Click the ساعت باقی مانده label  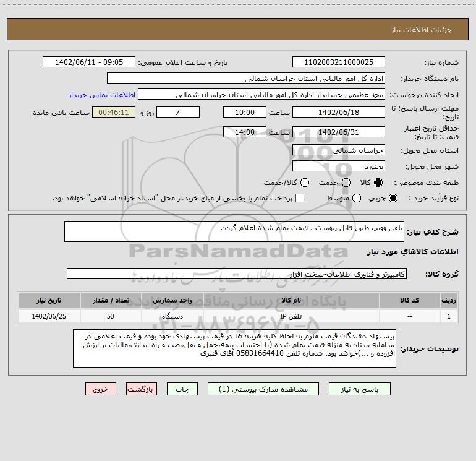(x=61, y=113)
